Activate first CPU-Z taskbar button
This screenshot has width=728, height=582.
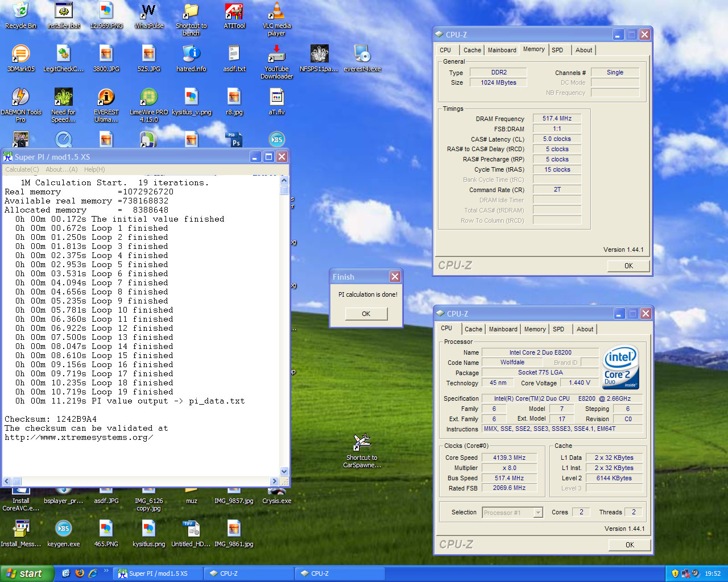[x=248, y=573]
